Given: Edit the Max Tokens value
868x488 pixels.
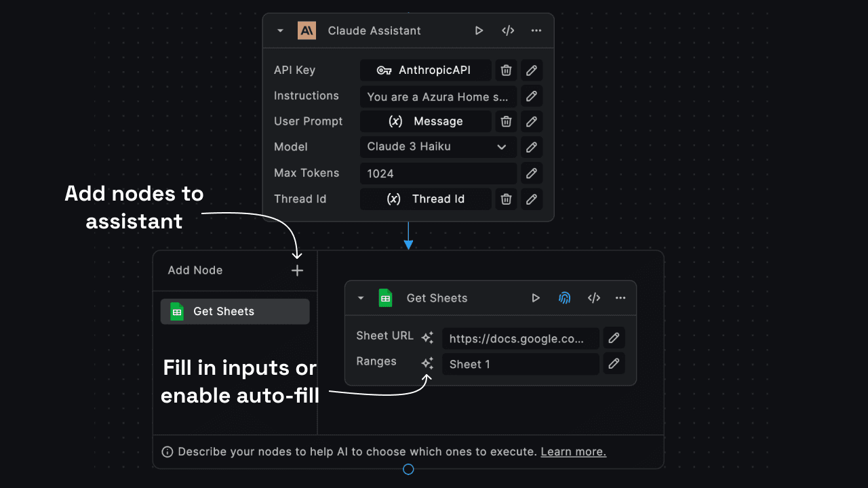Looking at the screenshot, I should click(531, 173).
